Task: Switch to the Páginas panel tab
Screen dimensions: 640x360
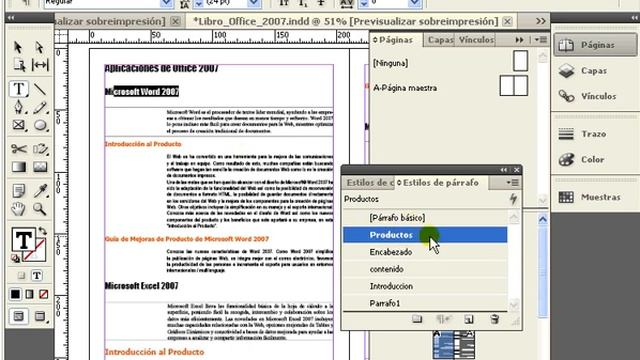Action: click(395, 40)
